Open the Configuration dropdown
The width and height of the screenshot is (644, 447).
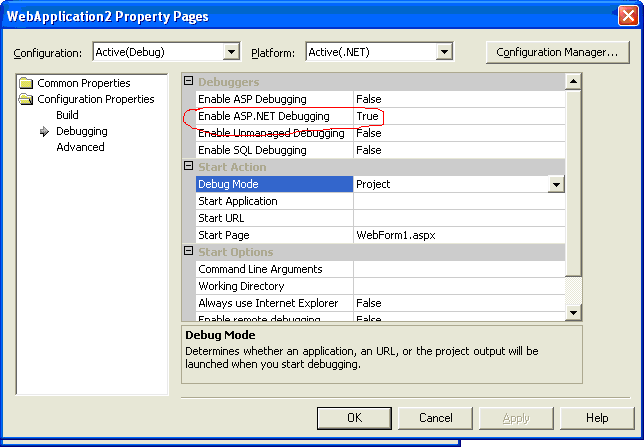(231, 52)
